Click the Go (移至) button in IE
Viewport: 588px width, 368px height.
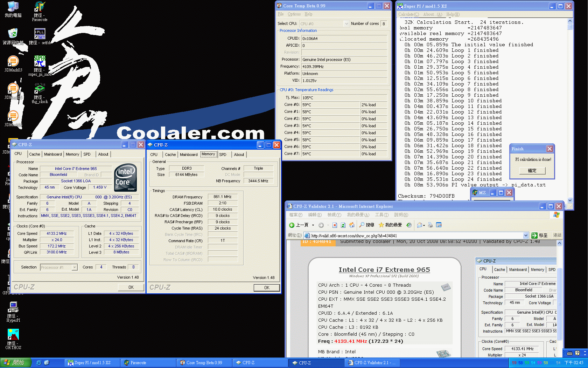539,236
